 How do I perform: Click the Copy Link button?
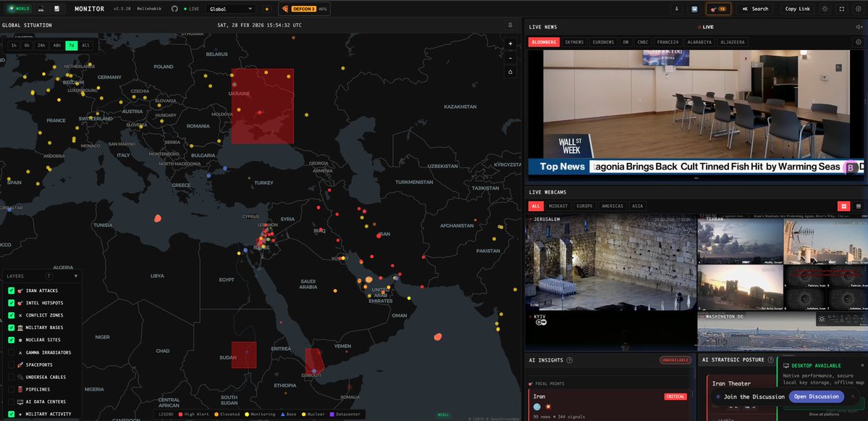pyautogui.click(x=799, y=9)
